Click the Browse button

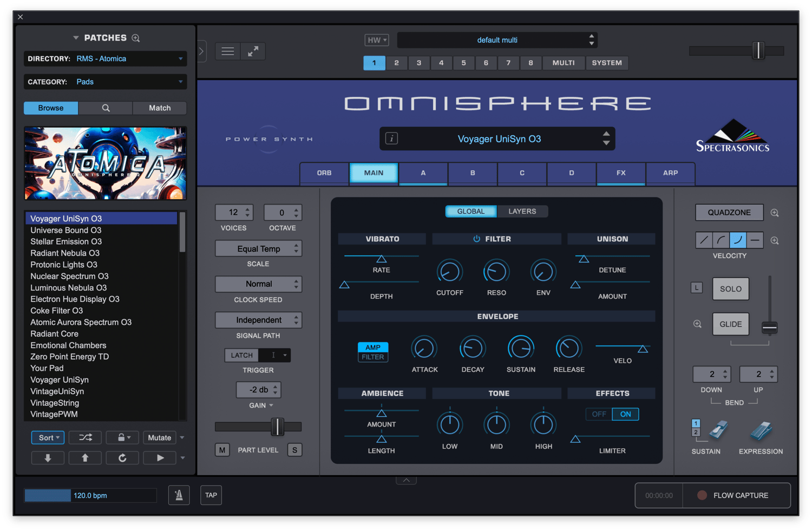[x=51, y=108]
